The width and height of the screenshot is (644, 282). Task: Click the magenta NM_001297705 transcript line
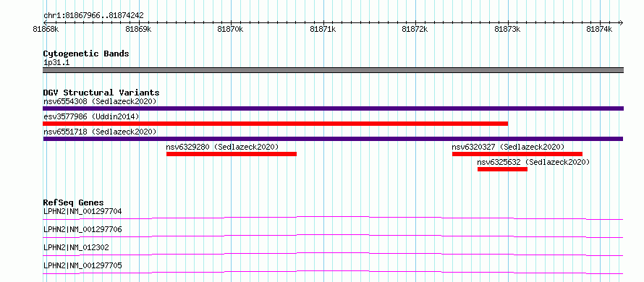(333, 272)
